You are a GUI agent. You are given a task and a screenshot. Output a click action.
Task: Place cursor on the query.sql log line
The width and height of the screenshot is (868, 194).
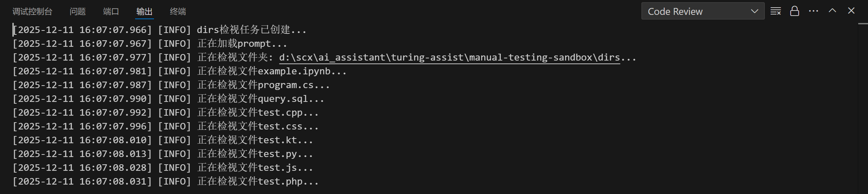coord(260,99)
